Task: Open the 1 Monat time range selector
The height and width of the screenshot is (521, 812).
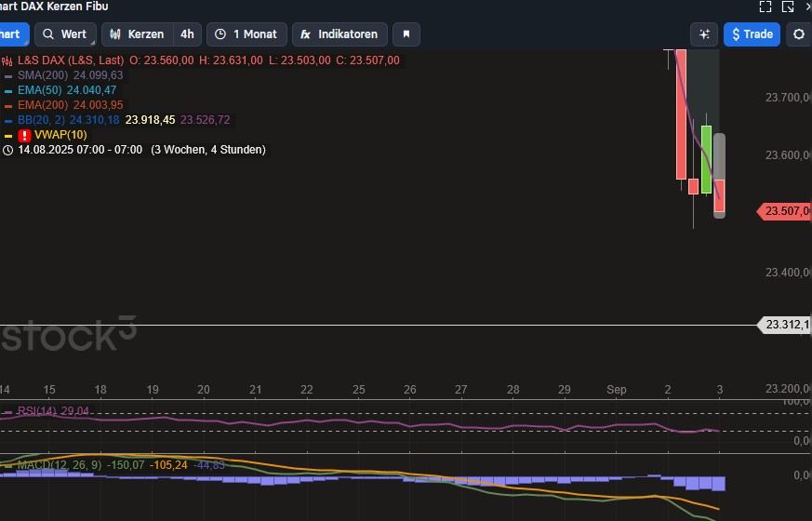Action: (247, 34)
